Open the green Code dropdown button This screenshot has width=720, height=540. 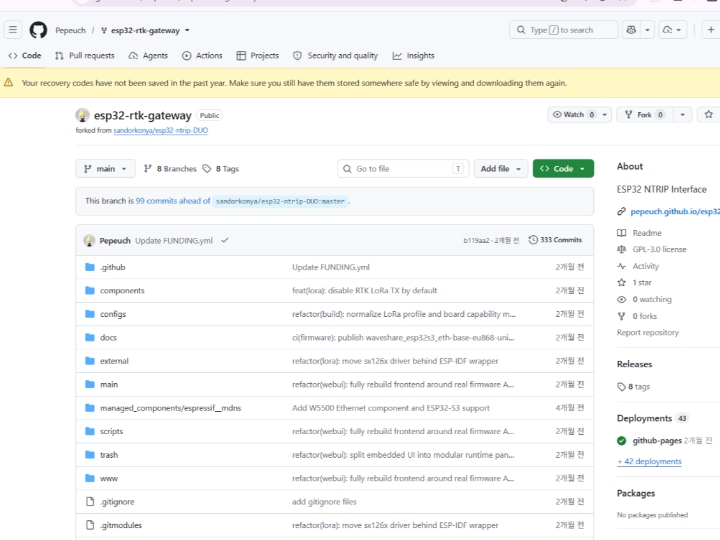pyautogui.click(x=563, y=169)
